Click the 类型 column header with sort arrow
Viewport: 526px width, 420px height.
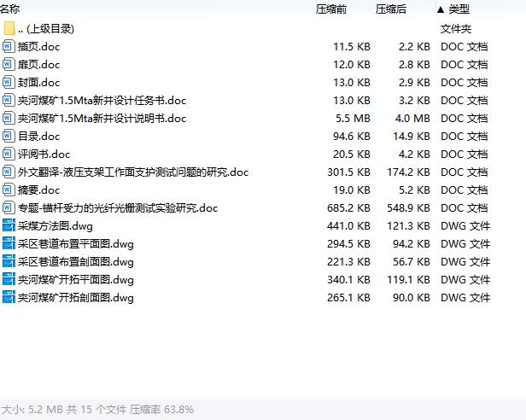pyautogui.click(x=453, y=9)
